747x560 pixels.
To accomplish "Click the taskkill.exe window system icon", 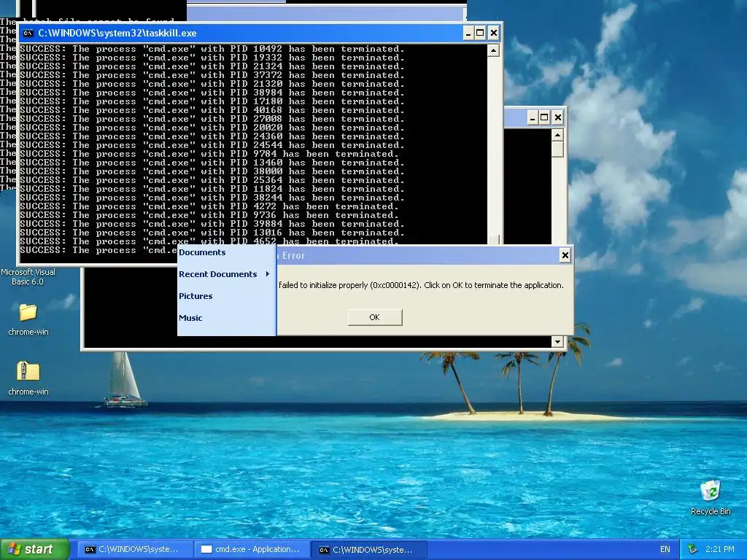I will pyautogui.click(x=28, y=34).
